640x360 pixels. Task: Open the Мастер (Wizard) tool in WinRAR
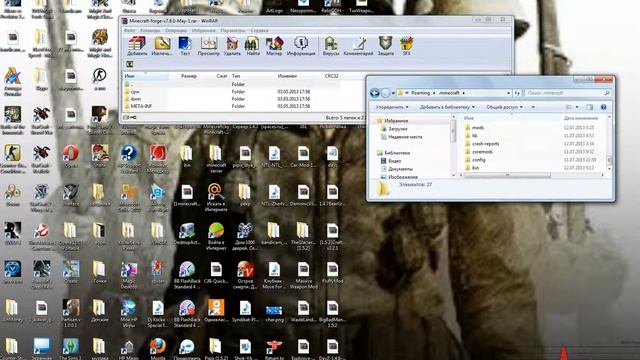click(274, 46)
